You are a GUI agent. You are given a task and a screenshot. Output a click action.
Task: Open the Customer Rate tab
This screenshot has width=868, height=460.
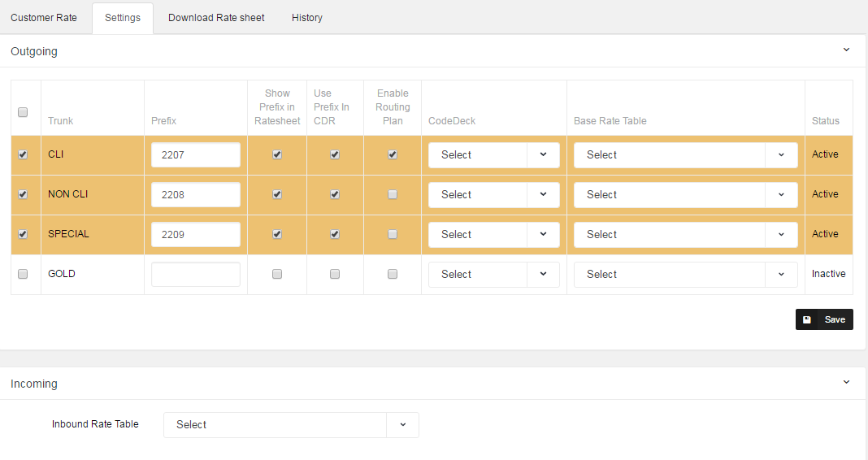click(44, 17)
